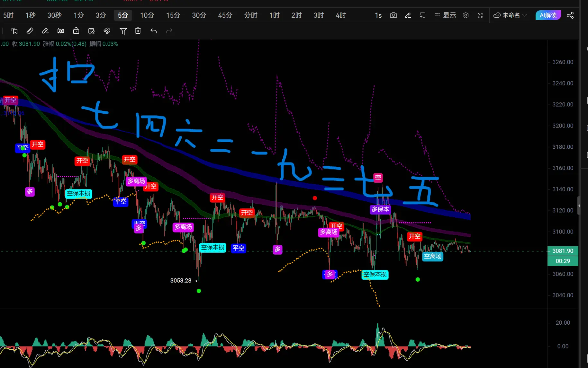Click the layered bookmark icon in drawing toolbar

(14, 31)
